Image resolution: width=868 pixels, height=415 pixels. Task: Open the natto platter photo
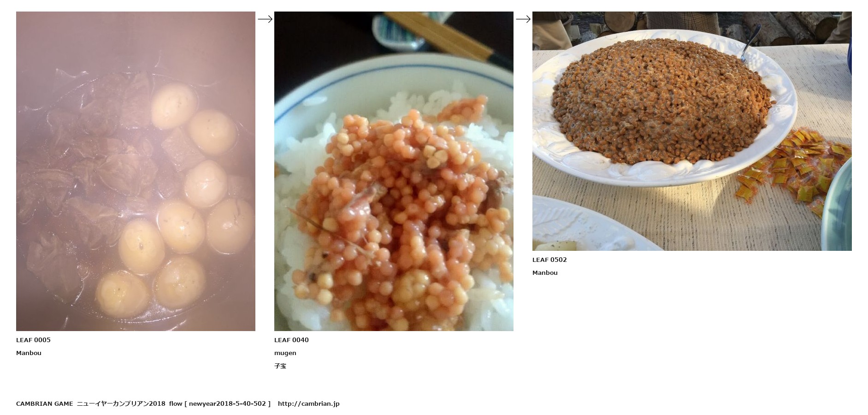692,131
